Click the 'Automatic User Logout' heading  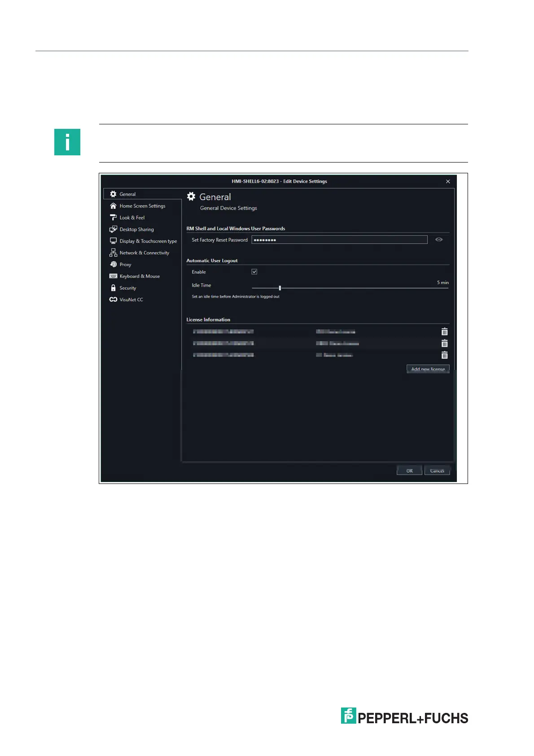[x=212, y=260]
